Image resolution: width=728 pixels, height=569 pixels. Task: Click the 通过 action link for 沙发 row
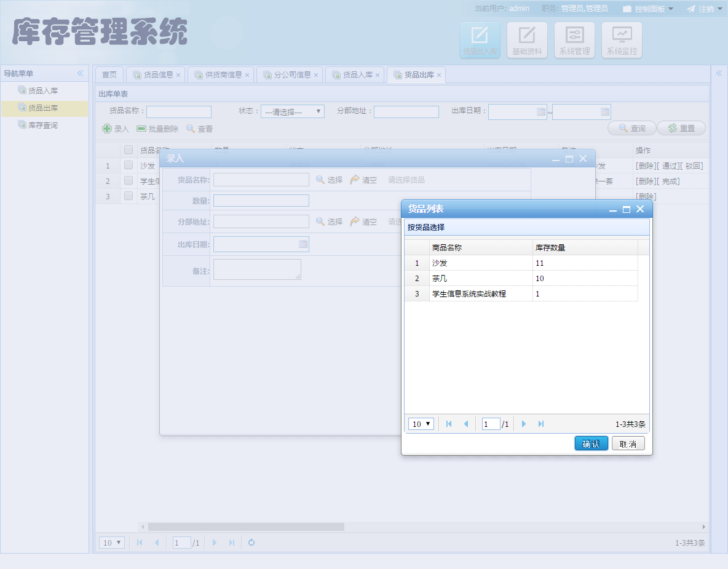[669, 165]
